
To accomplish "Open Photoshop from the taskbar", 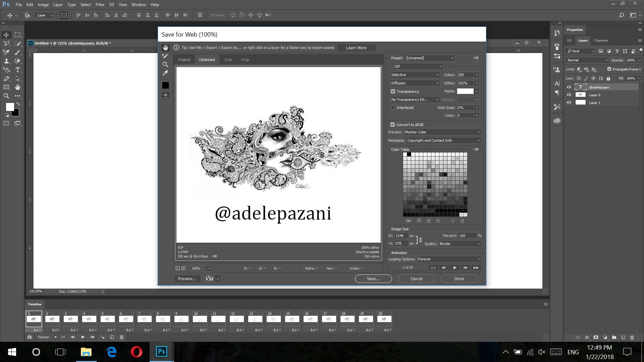I will click(161, 352).
